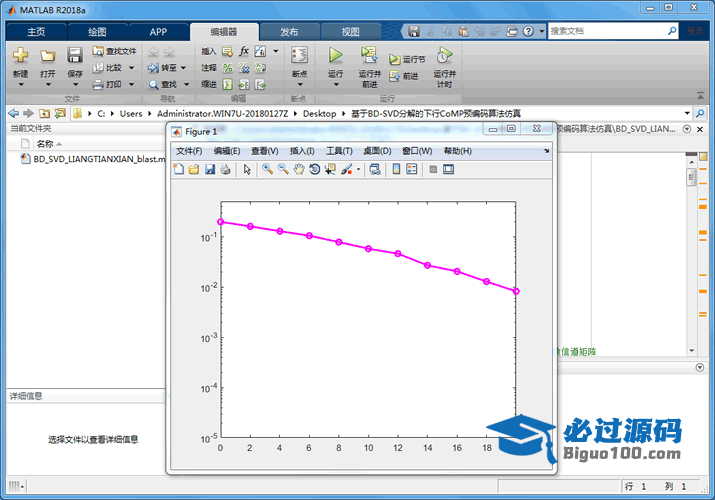Click Find (查找) magnifier in the ribbon

click(163, 84)
